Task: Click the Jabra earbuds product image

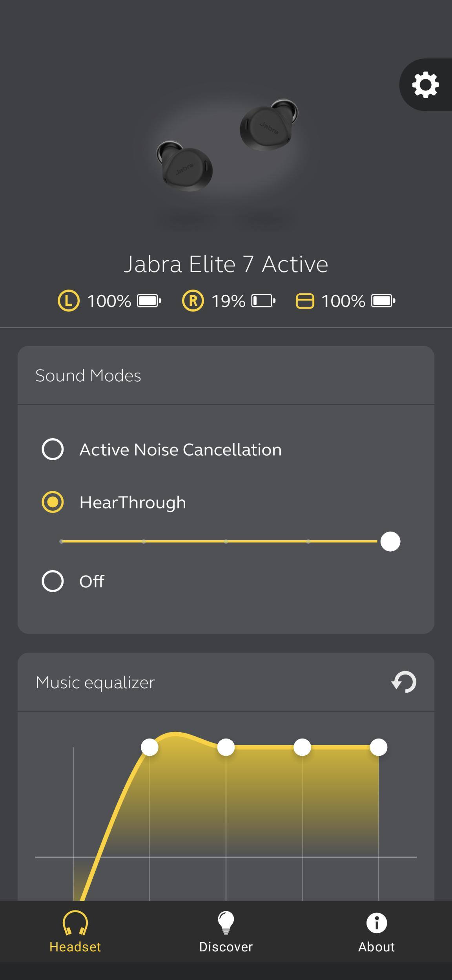Action: click(226, 149)
